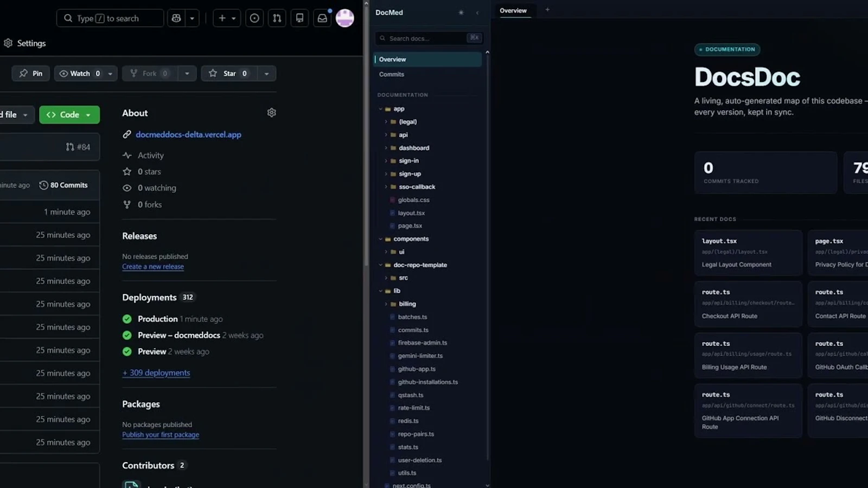Open github-app.ts in file tree

coord(417,369)
